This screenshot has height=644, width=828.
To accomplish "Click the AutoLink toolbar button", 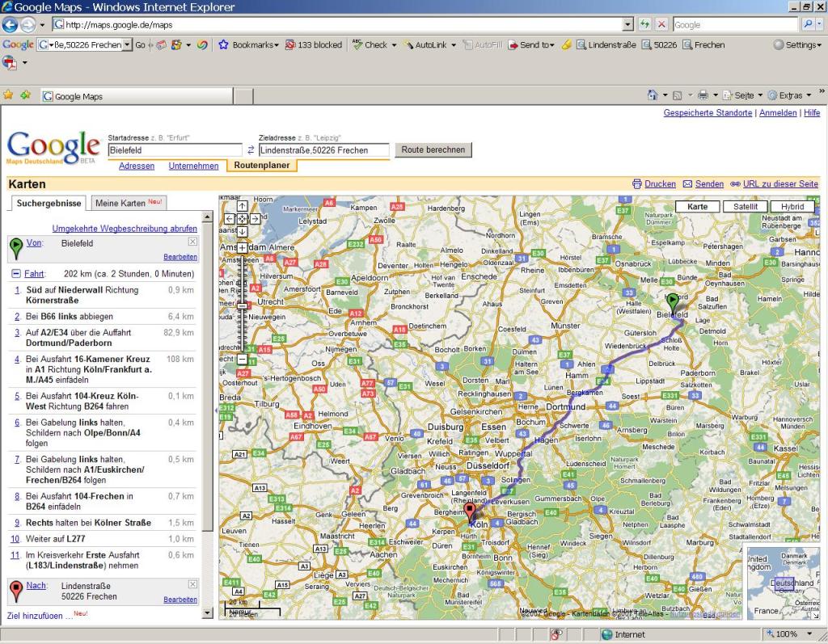I will pyautogui.click(x=425, y=45).
